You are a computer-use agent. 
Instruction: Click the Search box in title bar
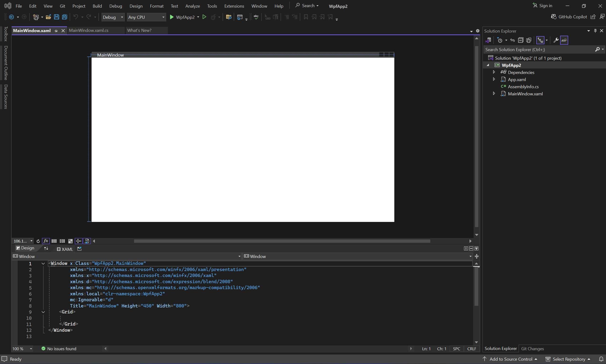(307, 6)
